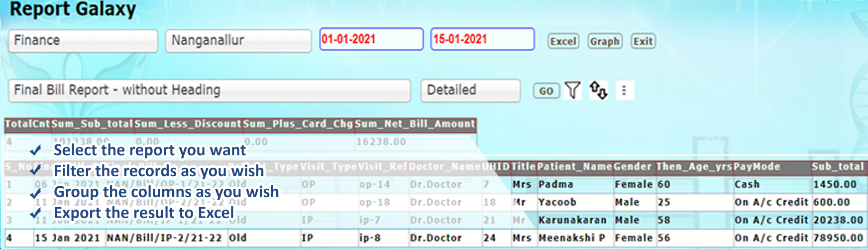
Task: Select the bill number NAN/Bill/IP-2/21-22 cell
Action: 164,238
